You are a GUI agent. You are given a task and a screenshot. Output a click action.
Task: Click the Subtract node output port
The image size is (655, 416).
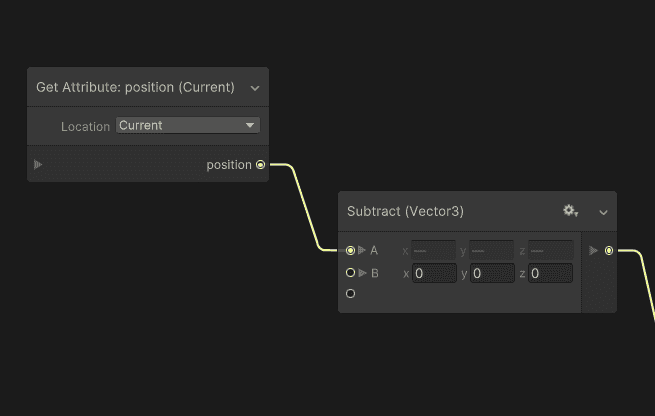pos(609,250)
